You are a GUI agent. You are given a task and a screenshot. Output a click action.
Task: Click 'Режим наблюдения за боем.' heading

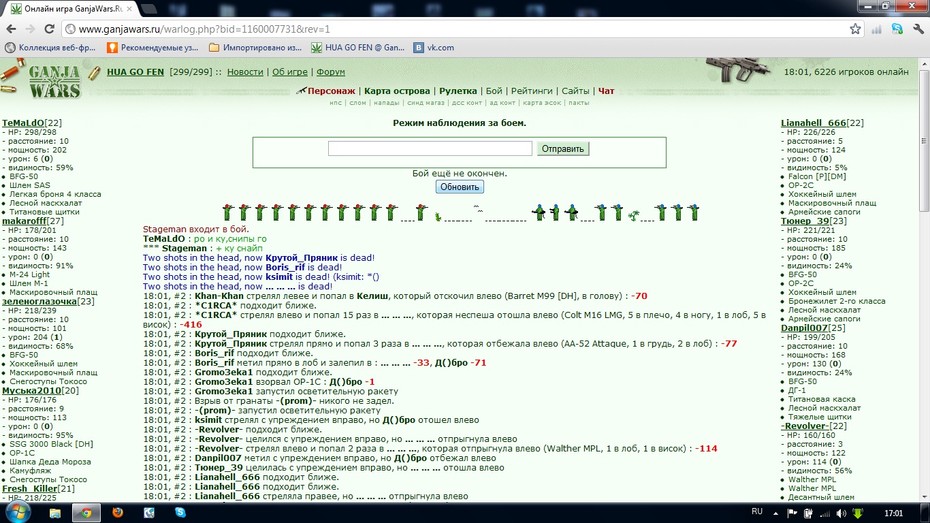click(x=459, y=123)
